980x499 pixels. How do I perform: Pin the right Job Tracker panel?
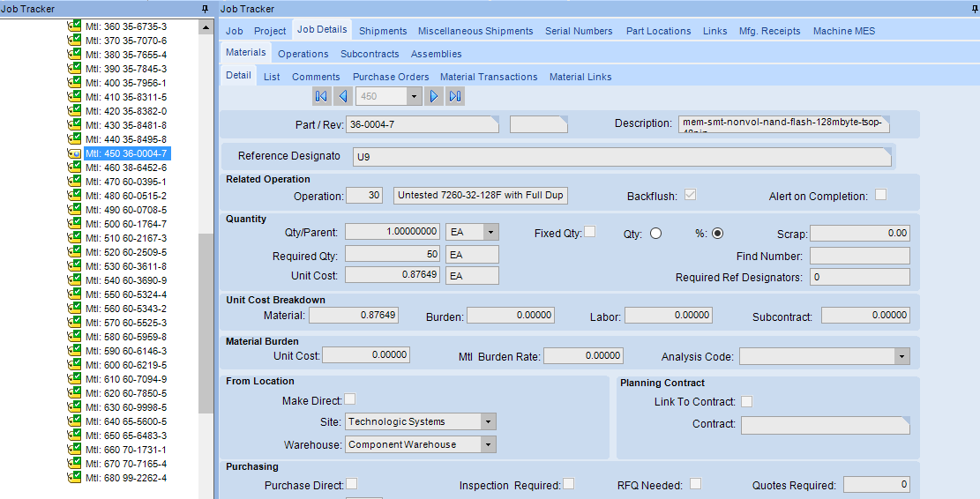[975, 9]
